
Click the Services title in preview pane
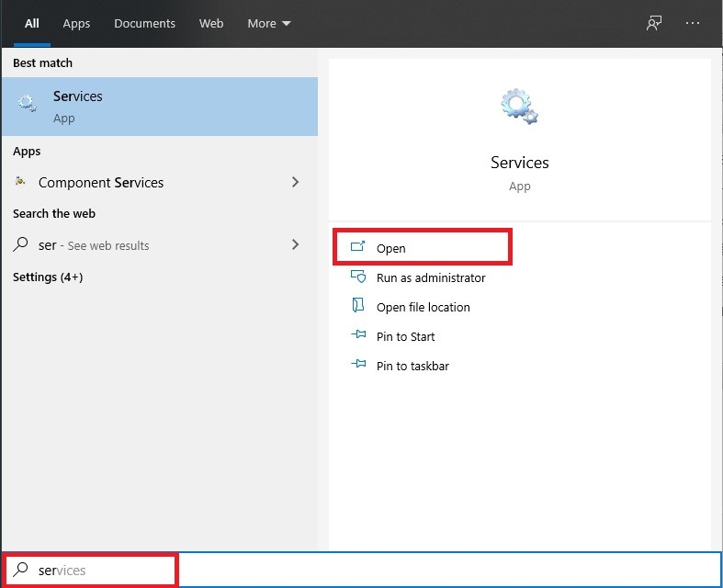[x=520, y=163]
